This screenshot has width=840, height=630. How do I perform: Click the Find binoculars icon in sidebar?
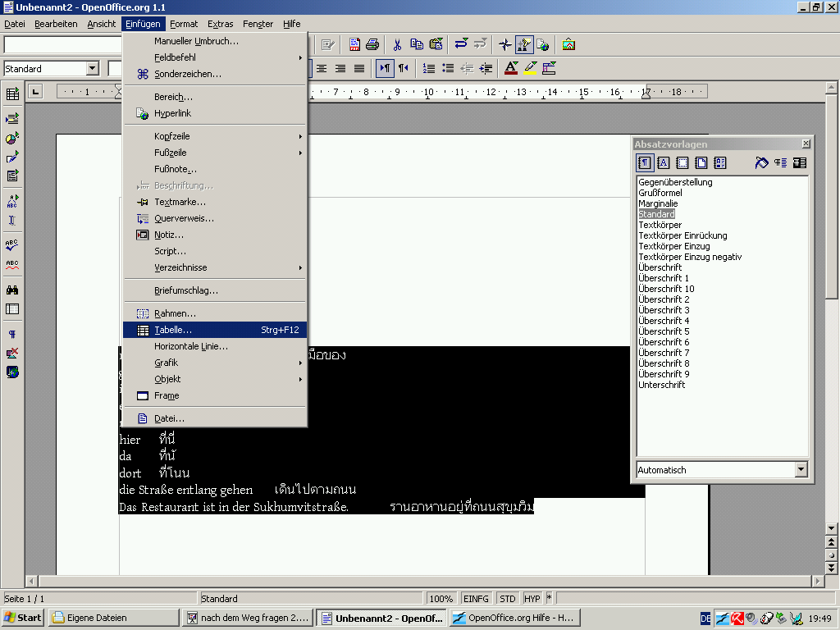click(x=12, y=290)
